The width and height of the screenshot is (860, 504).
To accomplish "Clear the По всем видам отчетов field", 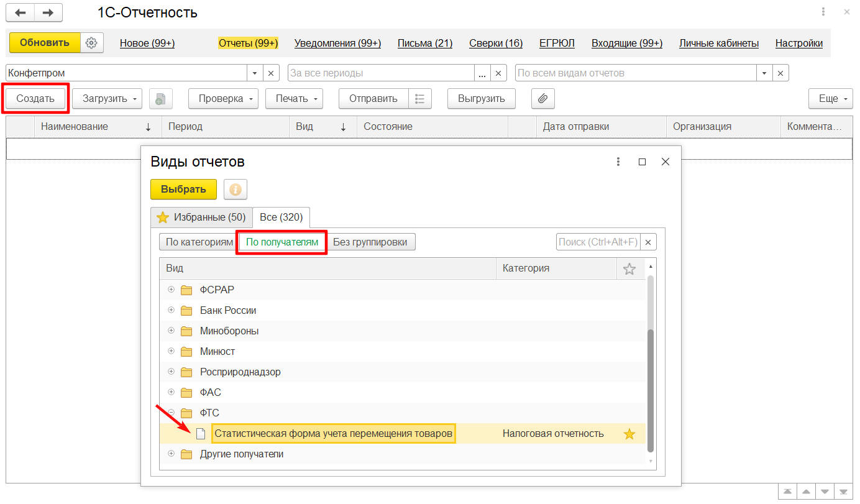I will [x=781, y=73].
